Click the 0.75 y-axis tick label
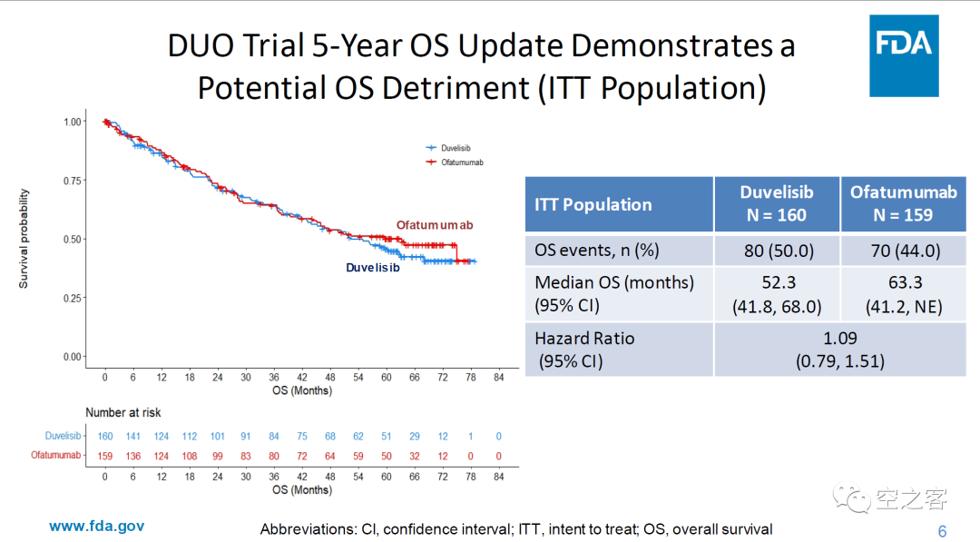Viewport: 980px width, 542px height. pos(73,181)
